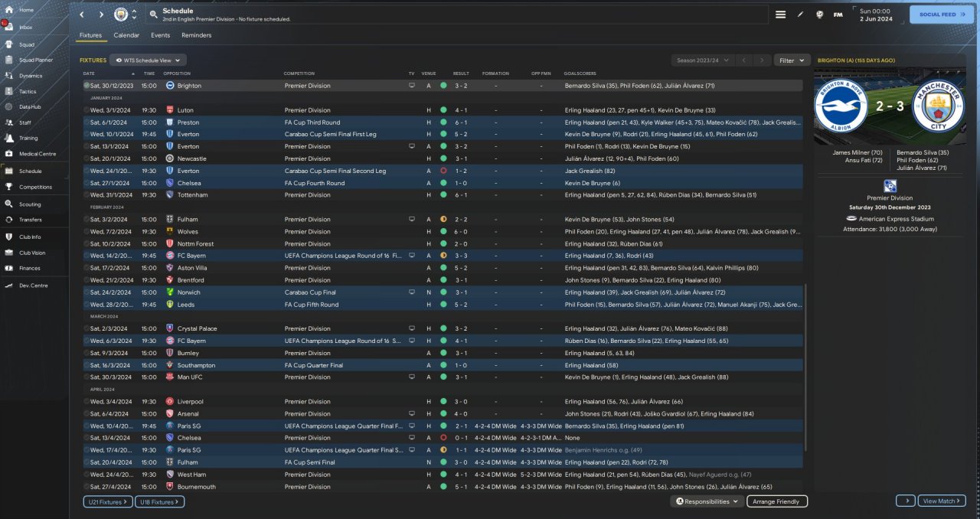Open the WTS Schedule View dropdown

point(148,60)
